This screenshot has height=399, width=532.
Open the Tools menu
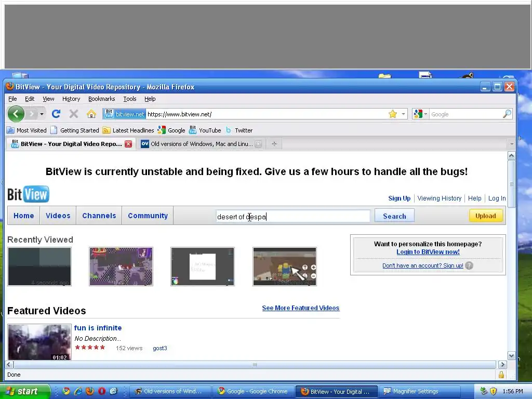pyautogui.click(x=129, y=99)
